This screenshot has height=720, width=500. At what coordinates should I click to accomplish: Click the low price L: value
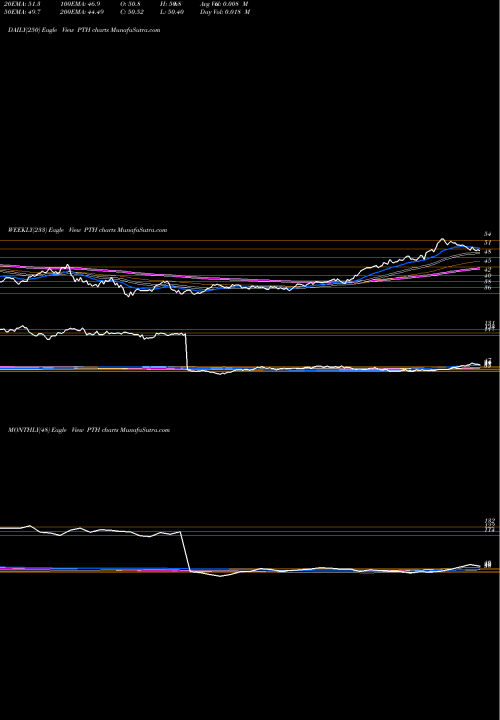click(x=173, y=12)
